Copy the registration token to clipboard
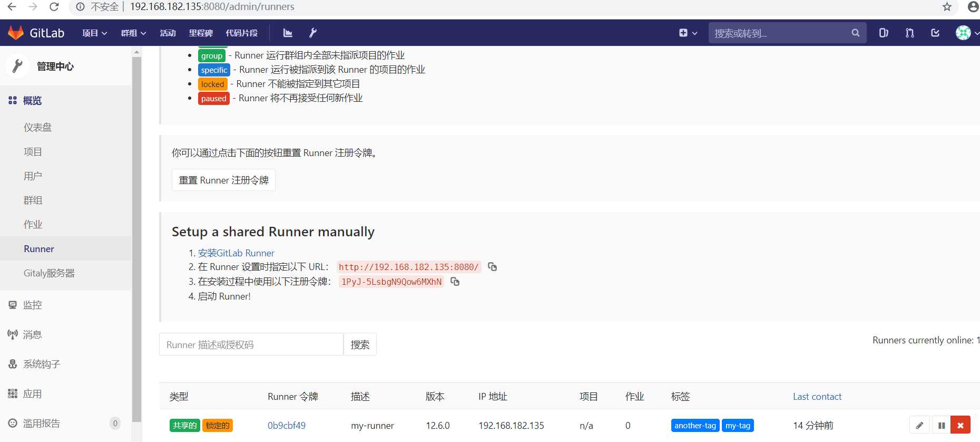The width and height of the screenshot is (980, 442). (455, 282)
